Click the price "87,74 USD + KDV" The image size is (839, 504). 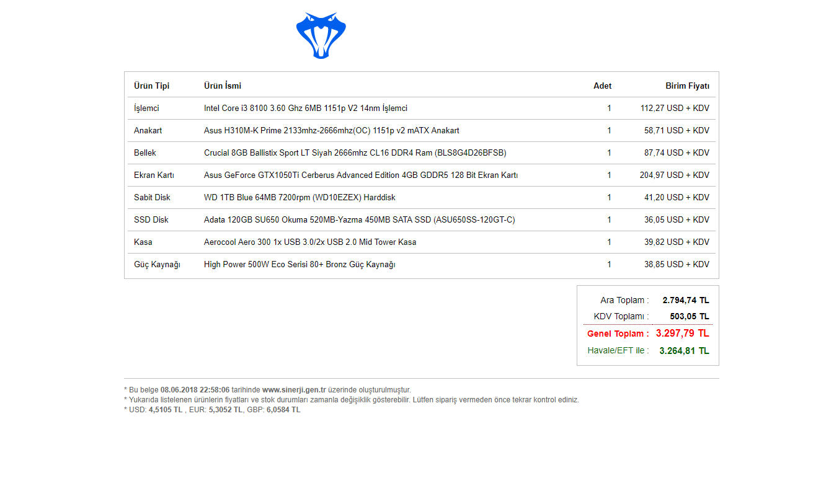[x=677, y=153]
